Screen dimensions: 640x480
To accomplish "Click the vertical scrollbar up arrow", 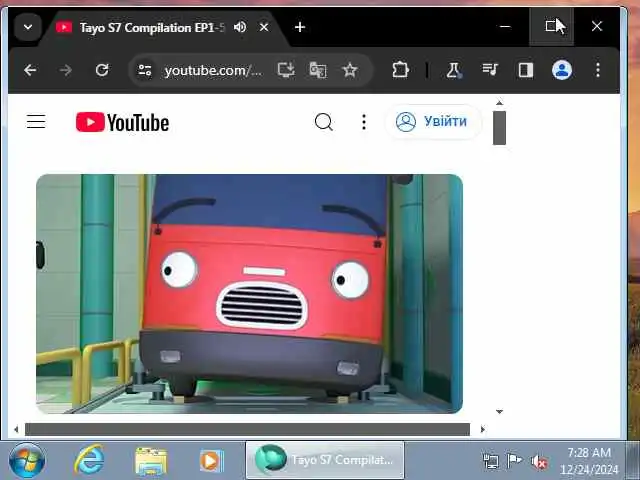I will point(499,103).
